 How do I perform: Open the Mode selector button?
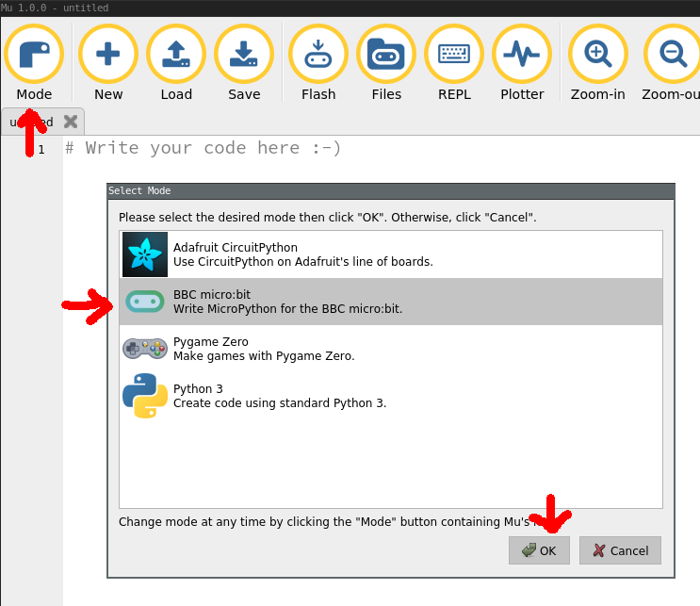pos(34,62)
